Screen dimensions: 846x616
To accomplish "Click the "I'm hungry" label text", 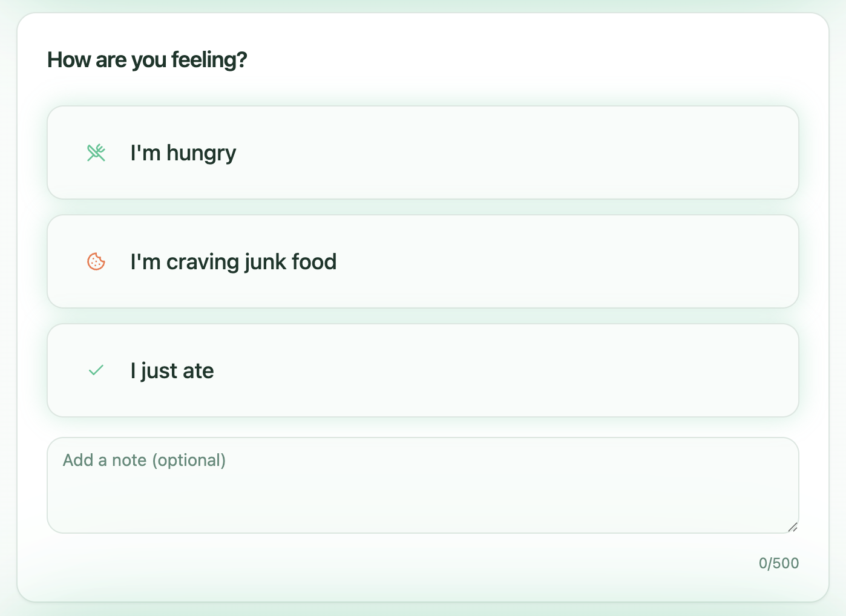I will pos(183,153).
